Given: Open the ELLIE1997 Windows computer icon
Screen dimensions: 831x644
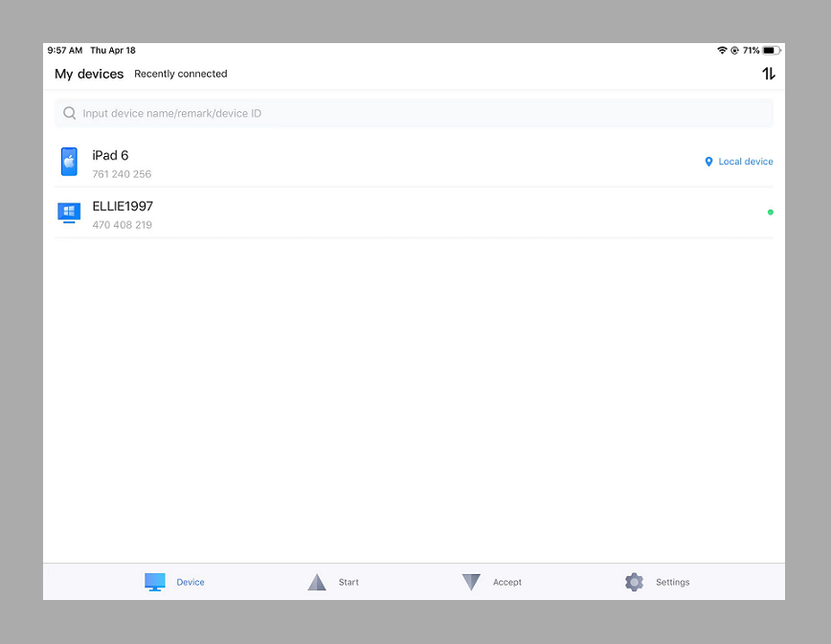Looking at the screenshot, I should coord(69,212).
